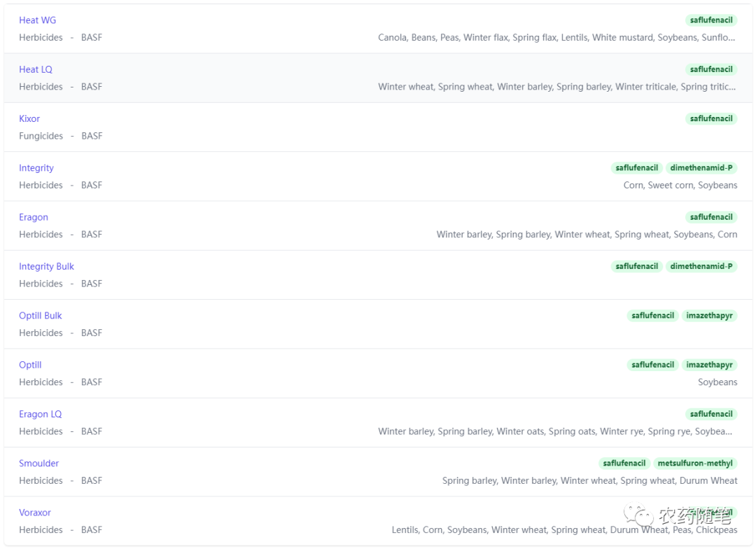The height and width of the screenshot is (549, 756).
Task: Click saflufenacil tag in Heat WG row
Action: 711,20
